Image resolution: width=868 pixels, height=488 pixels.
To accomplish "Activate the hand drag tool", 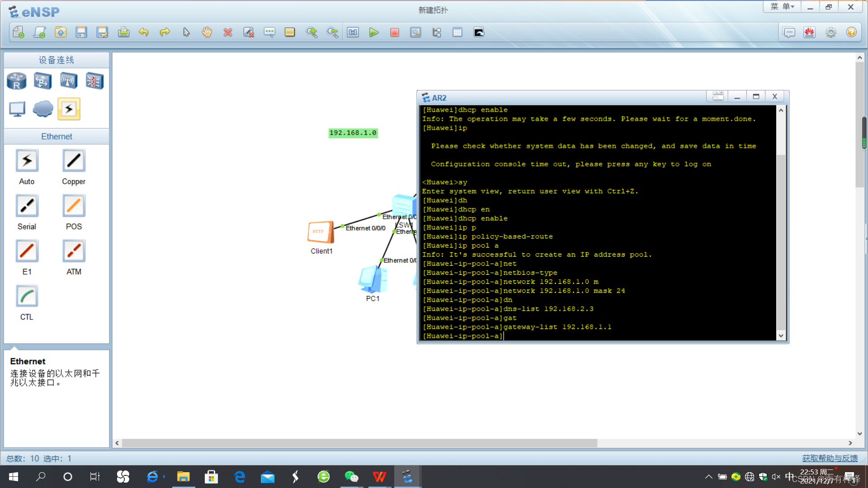I will coord(207,33).
